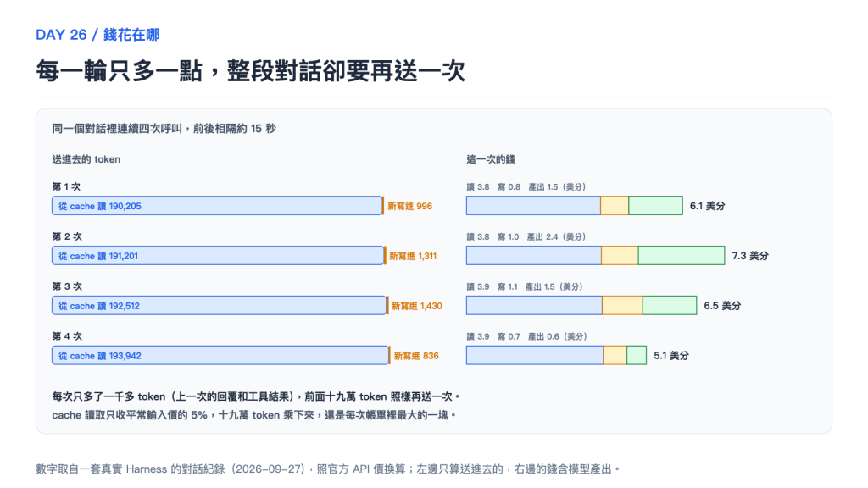Click the '6.1 美分' total
This screenshot has height=488, width=868.
707,206
